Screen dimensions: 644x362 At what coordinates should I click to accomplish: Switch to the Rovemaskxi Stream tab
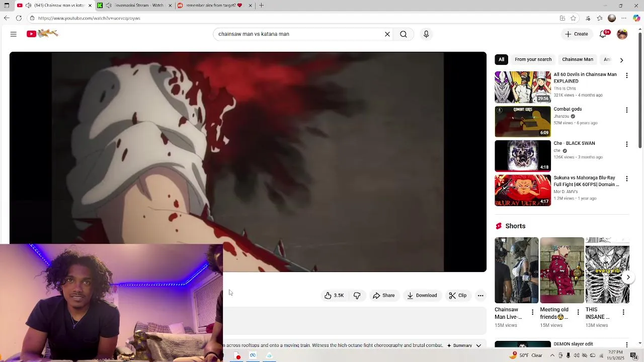tap(135, 6)
